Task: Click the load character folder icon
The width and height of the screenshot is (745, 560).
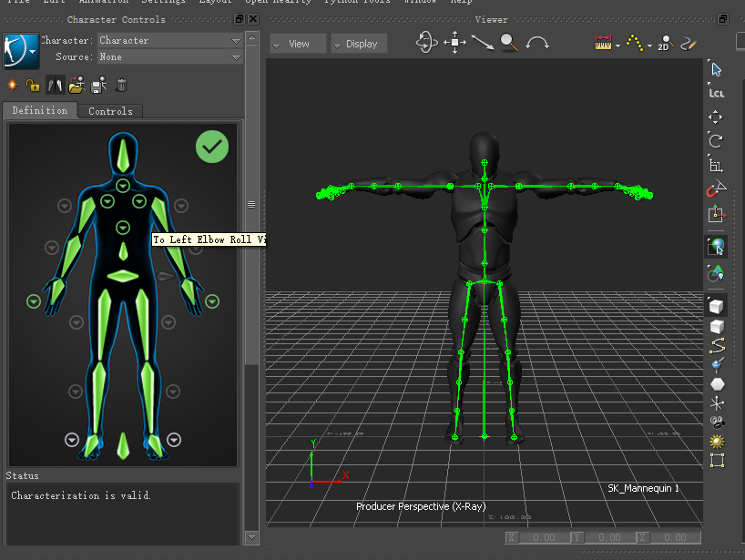Action: coord(77,85)
